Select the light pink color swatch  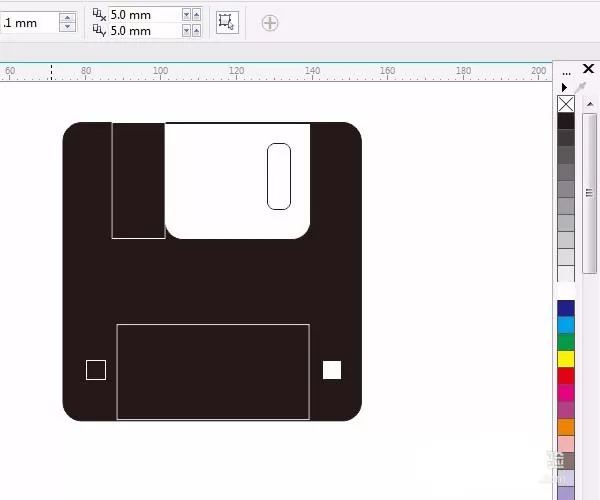(x=566, y=444)
